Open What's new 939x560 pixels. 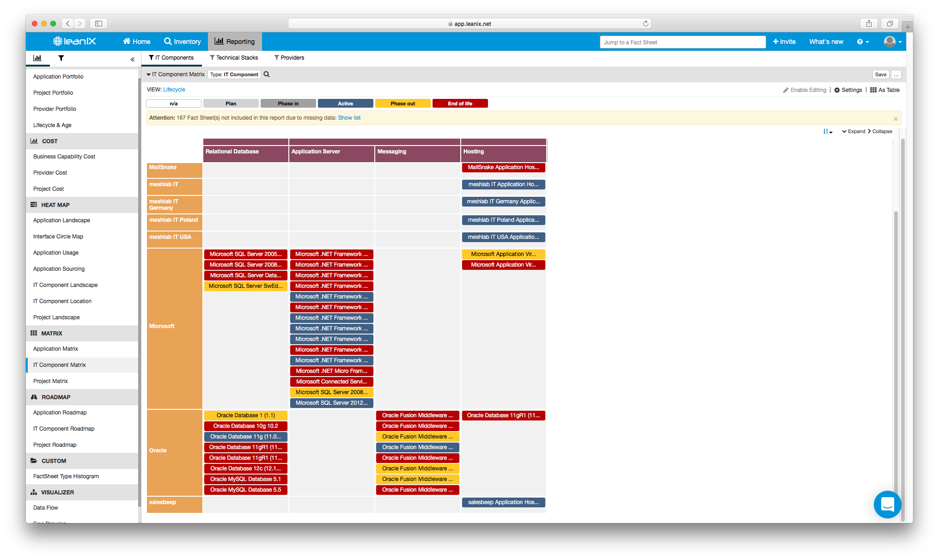[826, 42]
